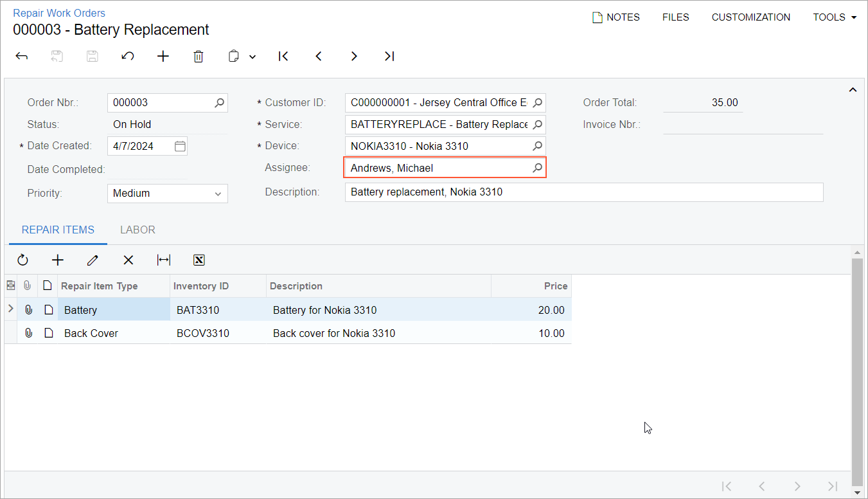The height and width of the screenshot is (499, 868).
Task: Open the Date Created calendar picker
Action: click(180, 146)
